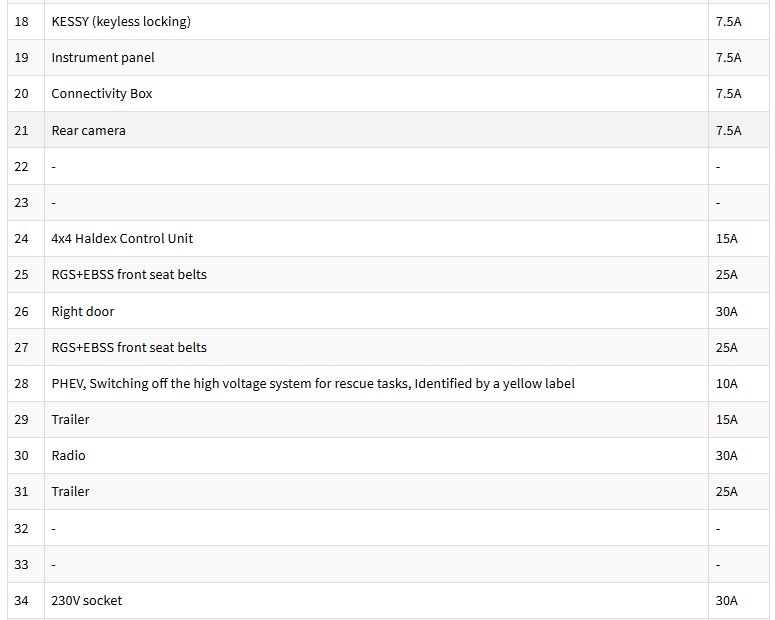Click the 10A rating in row 28
This screenshot has width=775, height=620.
[727, 384]
